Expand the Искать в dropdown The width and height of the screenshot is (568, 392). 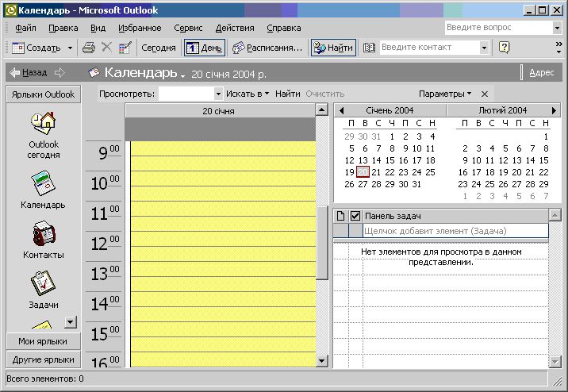(x=248, y=94)
